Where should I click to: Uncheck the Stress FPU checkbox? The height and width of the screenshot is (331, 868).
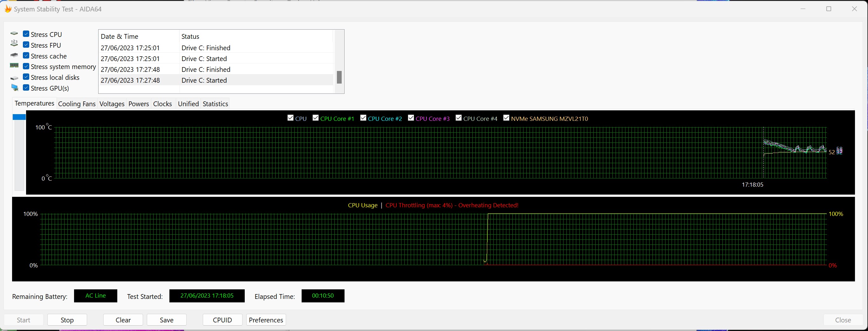(x=26, y=45)
